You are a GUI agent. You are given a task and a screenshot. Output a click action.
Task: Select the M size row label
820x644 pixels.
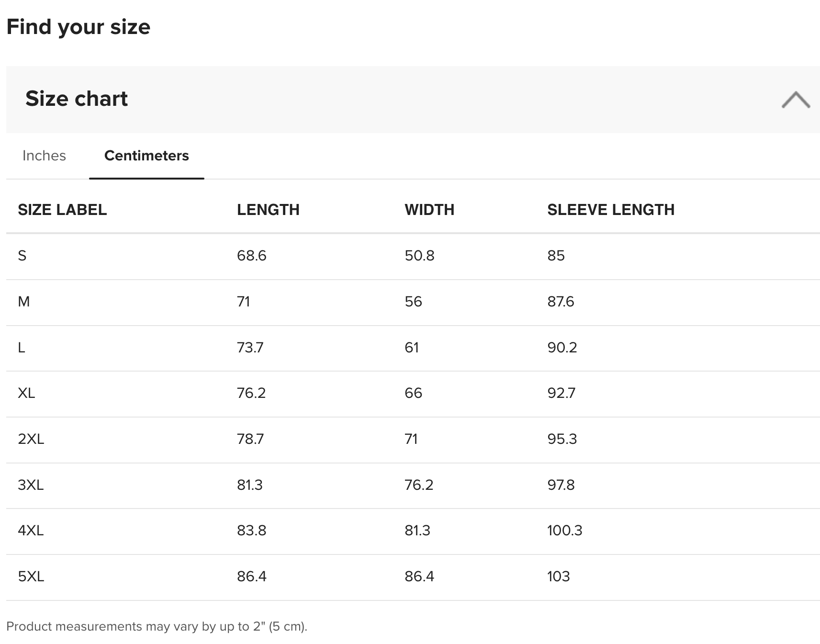(24, 302)
